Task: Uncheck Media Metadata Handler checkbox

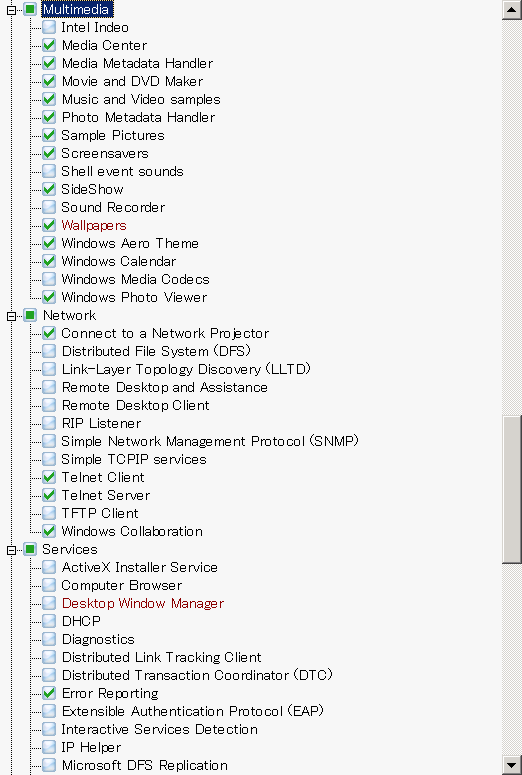Action: pos(49,63)
